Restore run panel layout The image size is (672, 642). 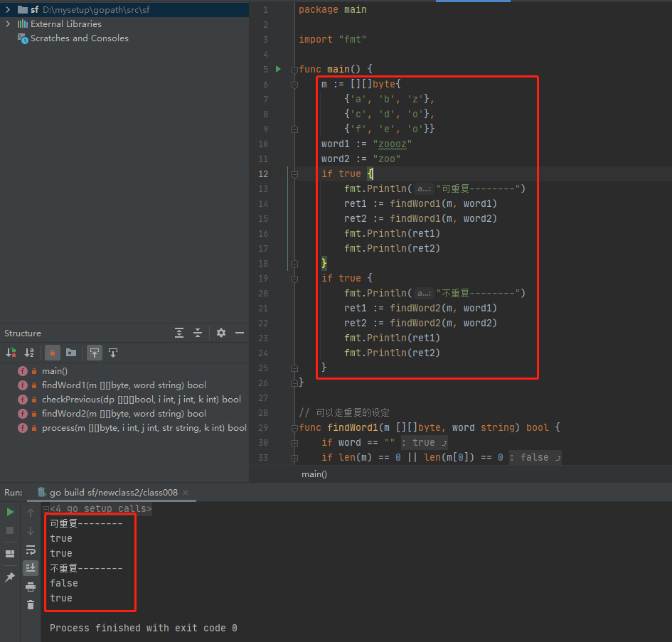(10, 553)
